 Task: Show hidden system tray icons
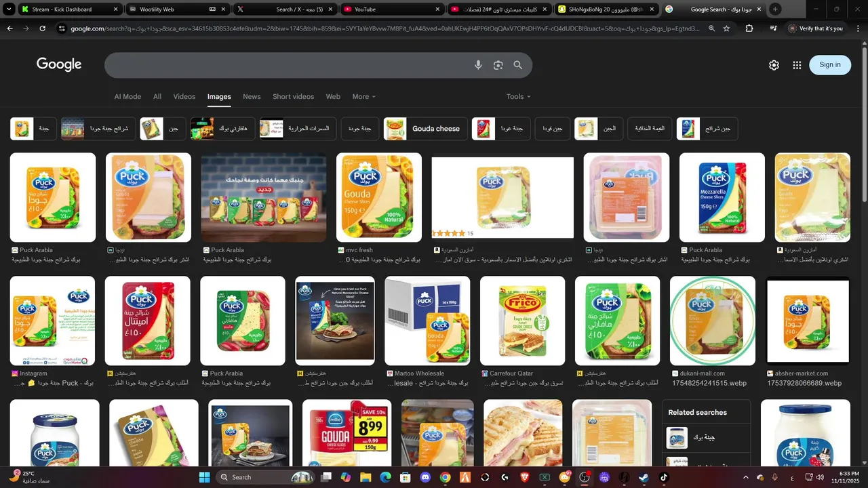coord(745,477)
